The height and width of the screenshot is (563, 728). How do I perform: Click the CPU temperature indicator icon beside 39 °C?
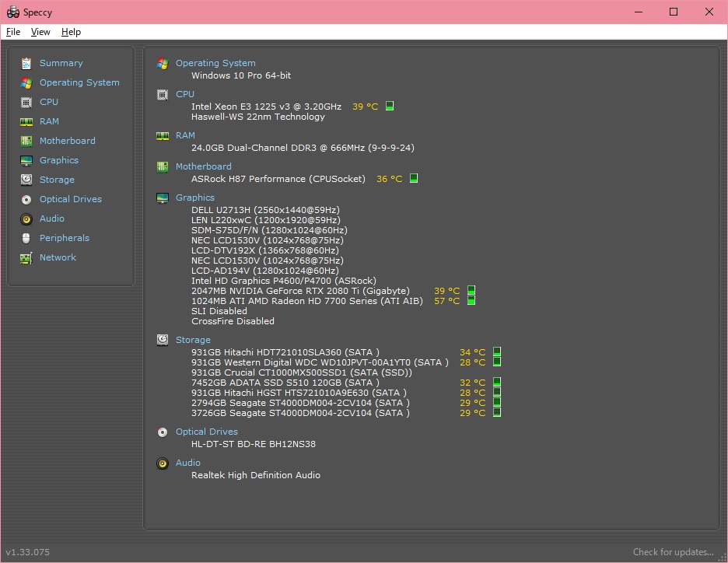(x=390, y=107)
